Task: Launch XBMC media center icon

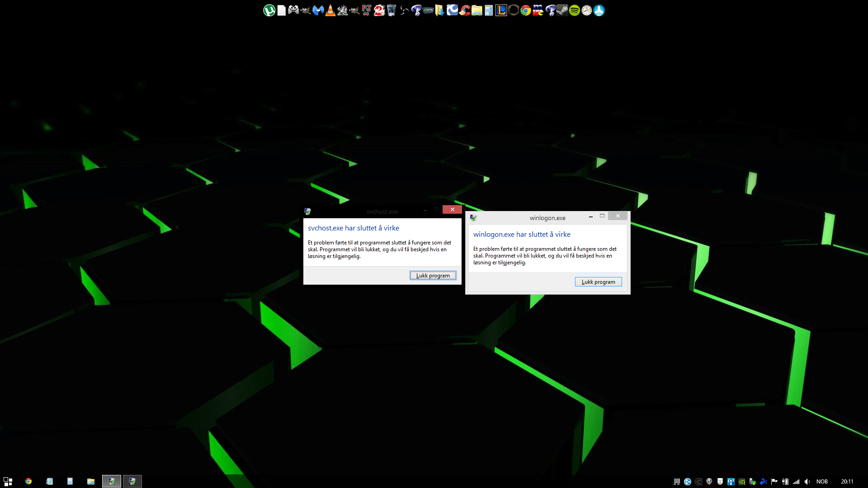Action: (428, 10)
